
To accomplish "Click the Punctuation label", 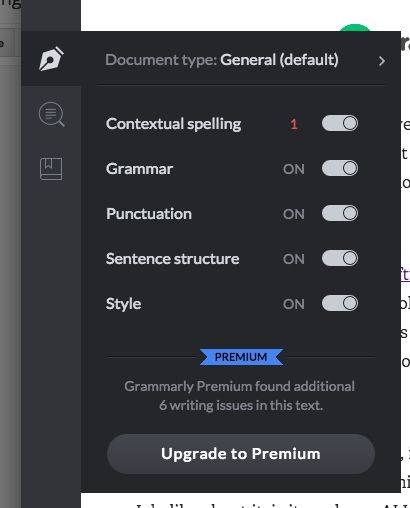I will (149, 214).
